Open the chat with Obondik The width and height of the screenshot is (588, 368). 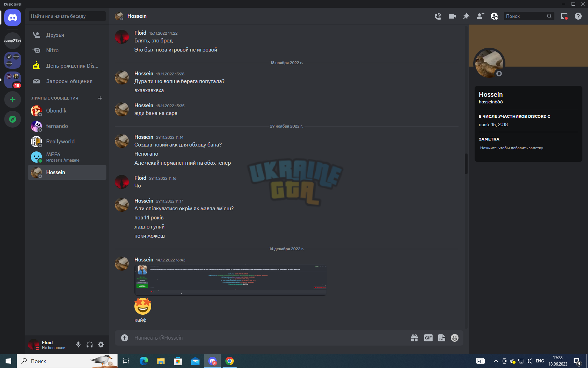tap(67, 111)
